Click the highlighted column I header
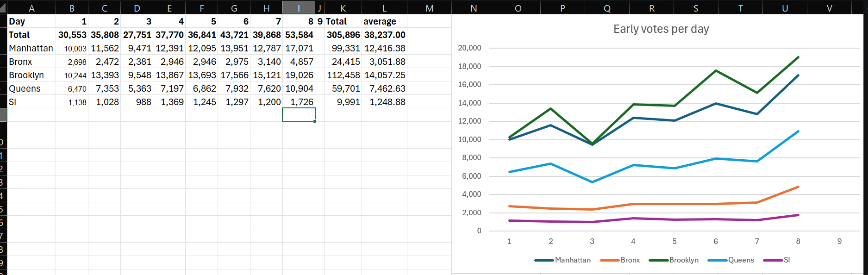Viewport: 868px width, 275px height. pyautogui.click(x=299, y=8)
